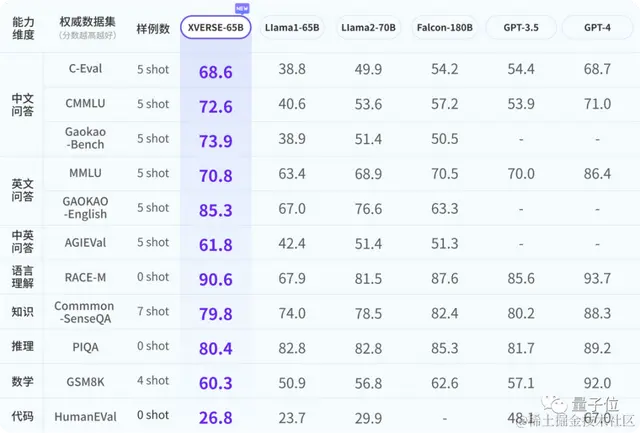The image size is (640, 433).
Task: Click the 数学 category label
Action: pyautogui.click(x=22, y=382)
